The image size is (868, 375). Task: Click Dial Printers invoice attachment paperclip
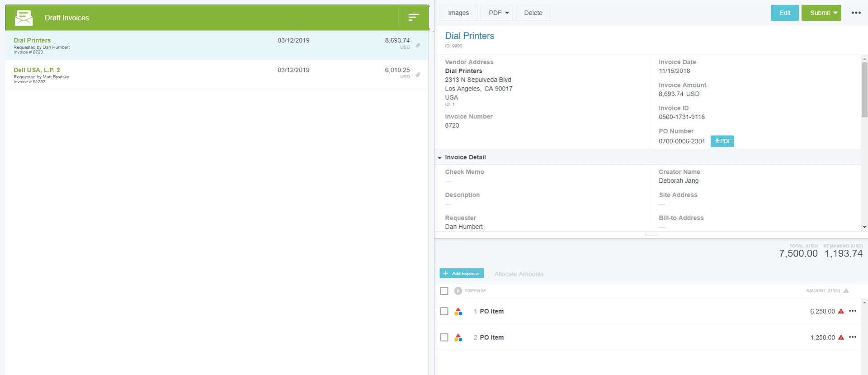tap(418, 45)
